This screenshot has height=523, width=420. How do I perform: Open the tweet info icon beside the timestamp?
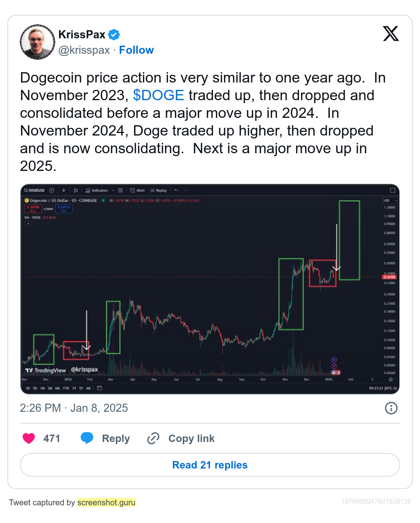click(x=391, y=408)
